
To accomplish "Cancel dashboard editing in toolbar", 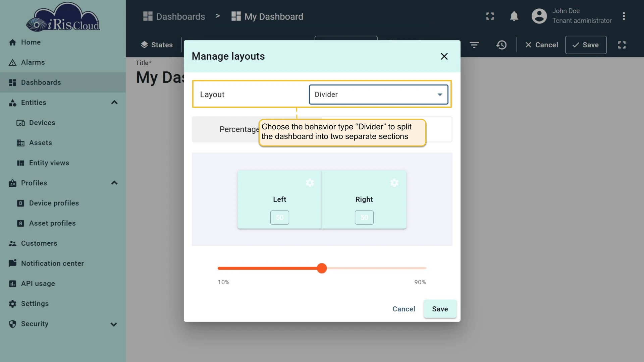I will tap(541, 45).
